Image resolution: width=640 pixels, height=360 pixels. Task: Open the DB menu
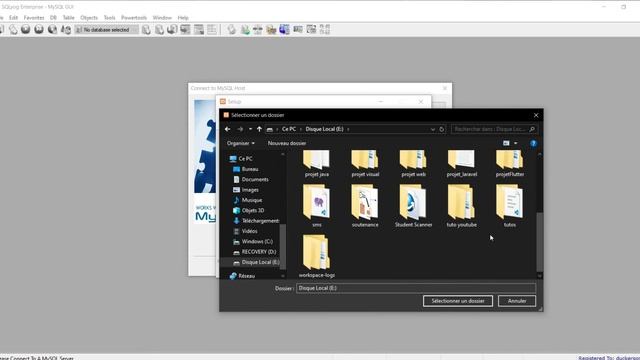coord(53,18)
